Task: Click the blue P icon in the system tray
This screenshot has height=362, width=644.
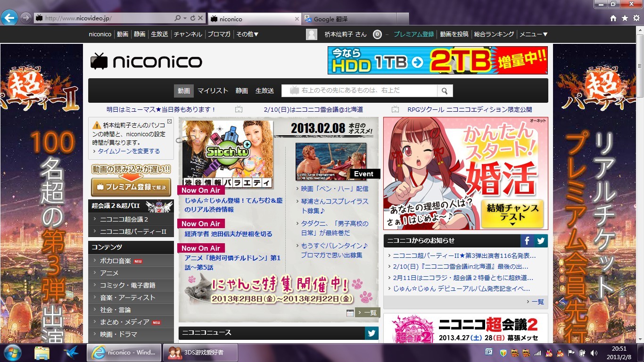Action: [x=489, y=353]
